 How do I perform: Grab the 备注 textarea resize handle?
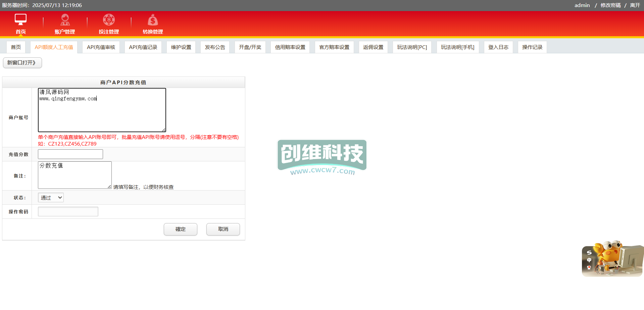click(109, 187)
